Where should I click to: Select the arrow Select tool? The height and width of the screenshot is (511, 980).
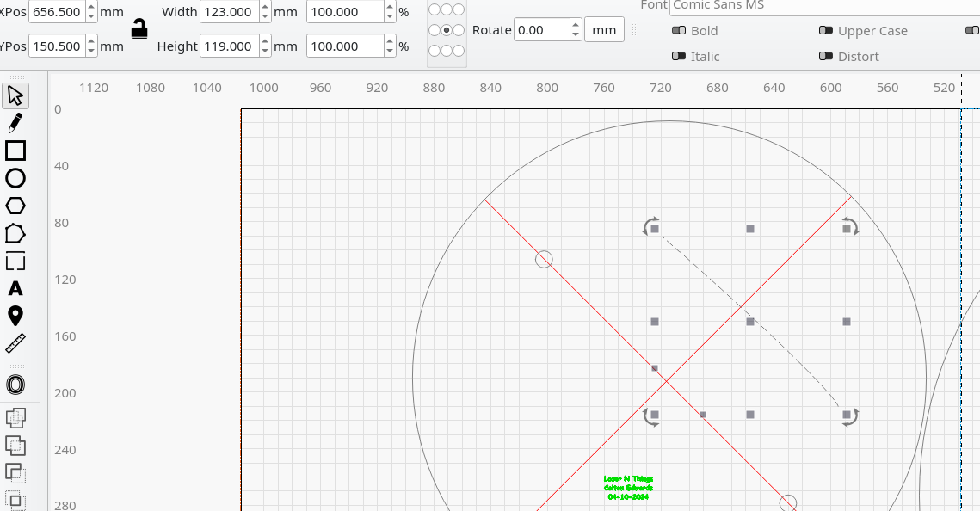(15, 95)
